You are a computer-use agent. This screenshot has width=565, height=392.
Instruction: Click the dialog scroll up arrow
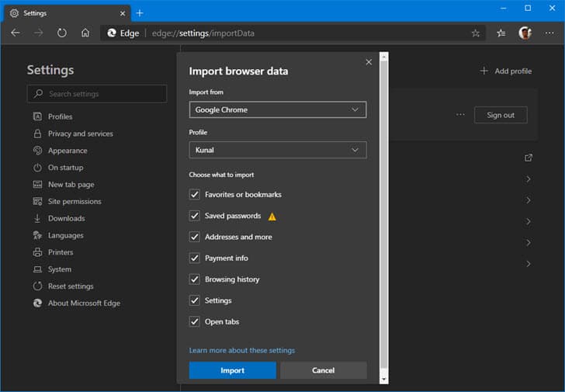pyautogui.click(x=383, y=57)
